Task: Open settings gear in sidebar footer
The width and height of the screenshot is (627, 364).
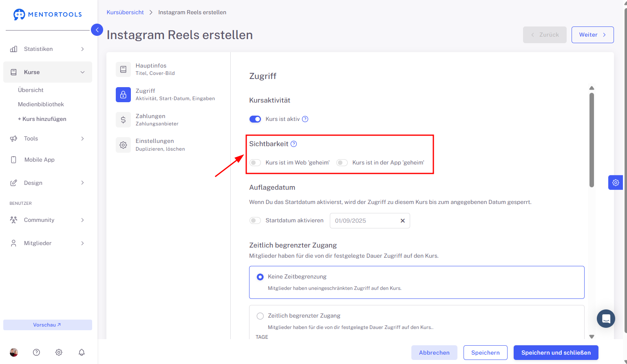Action: point(59,352)
